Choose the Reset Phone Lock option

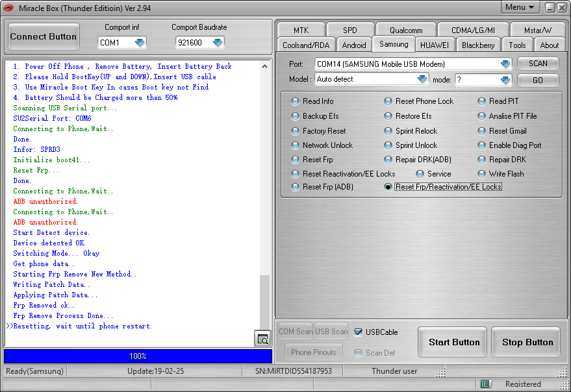point(388,101)
